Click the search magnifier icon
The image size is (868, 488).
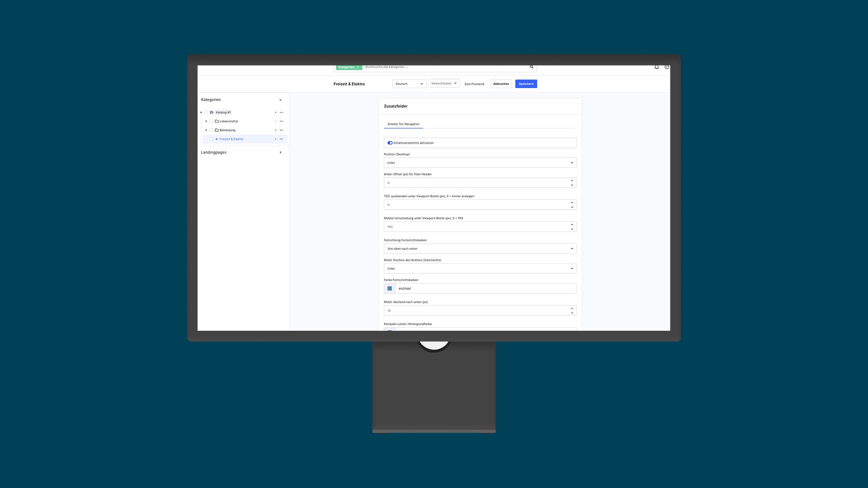tap(532, 67)
